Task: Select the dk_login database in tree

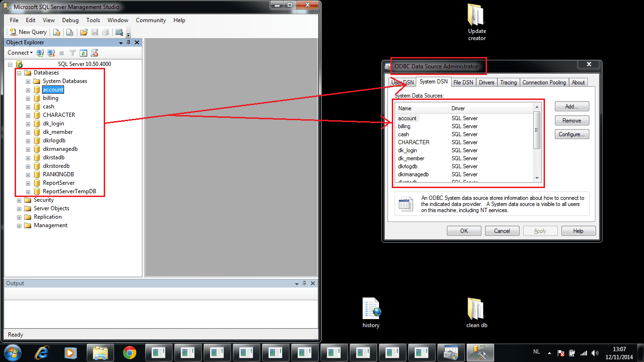Action: pos(53,123)
